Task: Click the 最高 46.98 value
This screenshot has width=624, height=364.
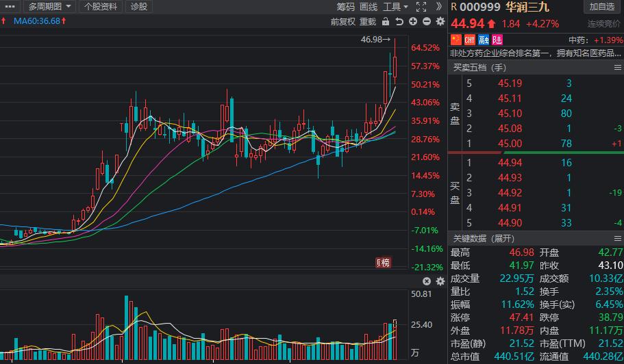Action: point(522,252)
